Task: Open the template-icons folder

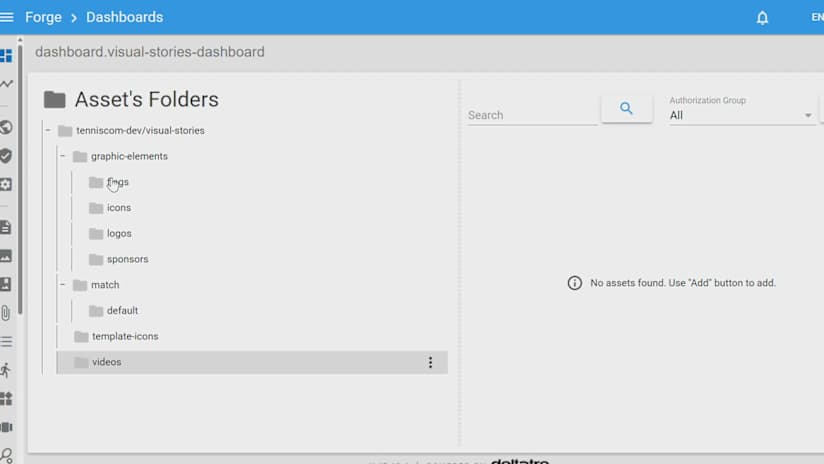Action: point(124,336)
